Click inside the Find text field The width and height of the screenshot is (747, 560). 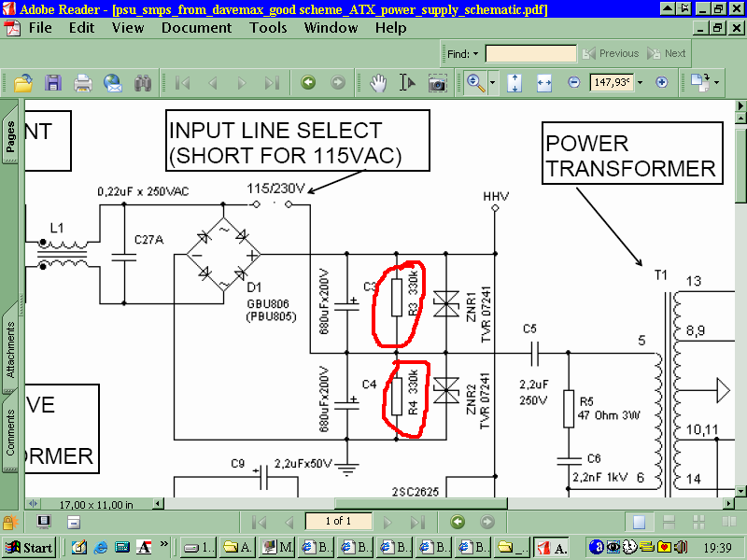(530, 53)
